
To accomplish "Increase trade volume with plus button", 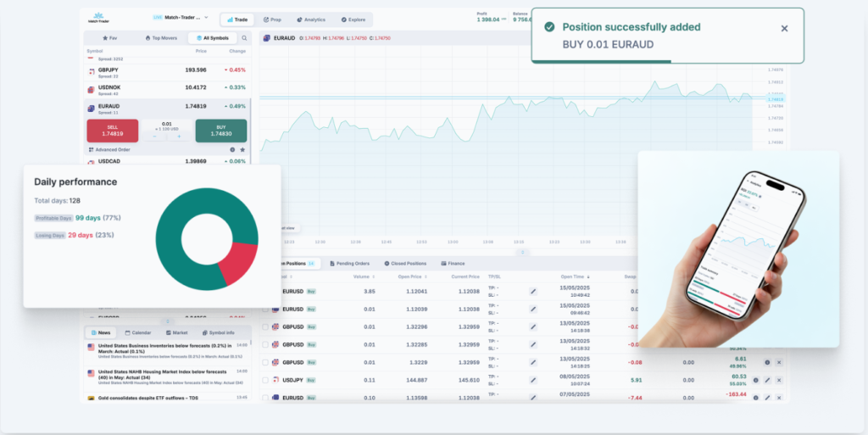I will click(x=179, y=136).
